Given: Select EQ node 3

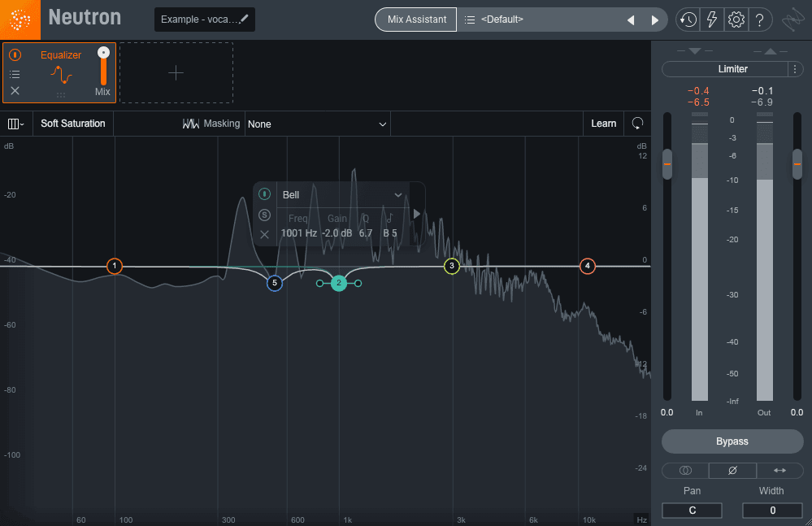Looking at the screenshot, I should point(452,266).
